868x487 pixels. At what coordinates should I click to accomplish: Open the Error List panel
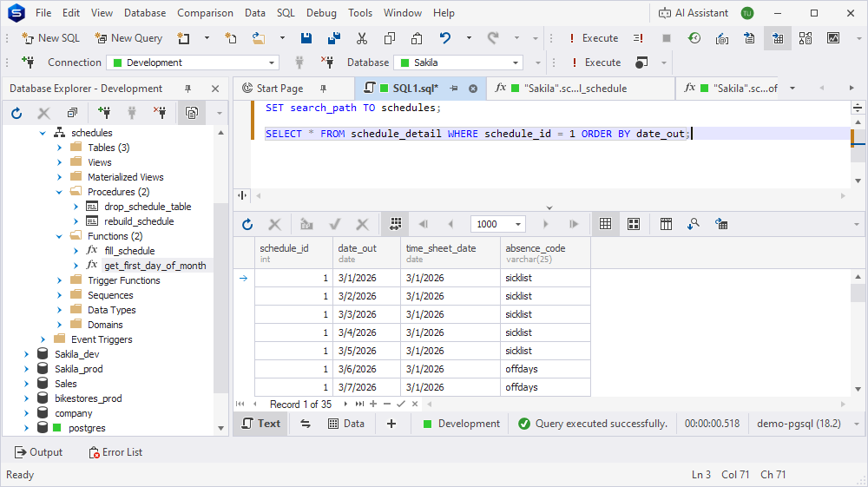click(115, 452)
